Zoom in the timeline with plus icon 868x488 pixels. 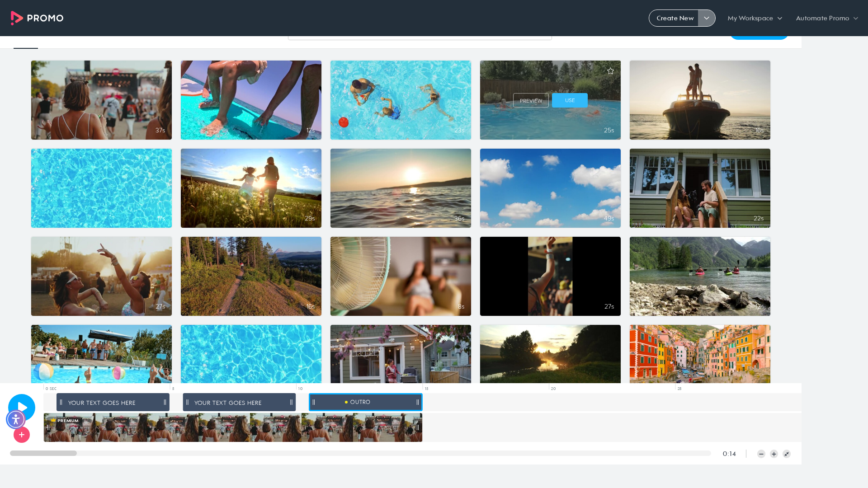click(774, 454)
